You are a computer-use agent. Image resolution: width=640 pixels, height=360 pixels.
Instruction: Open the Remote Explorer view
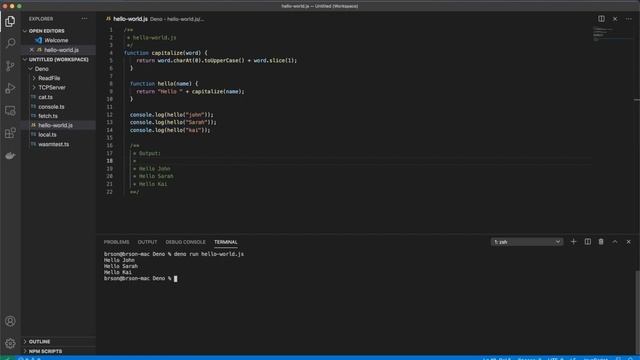10,111
